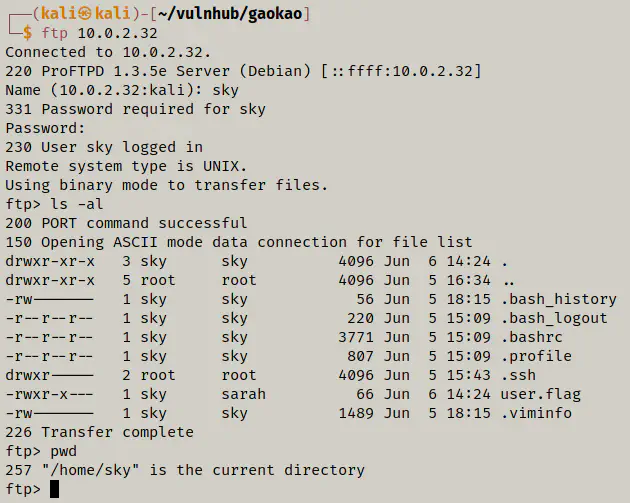Click the "pwd" command text
630x503 pixels.
click(64, 451)
